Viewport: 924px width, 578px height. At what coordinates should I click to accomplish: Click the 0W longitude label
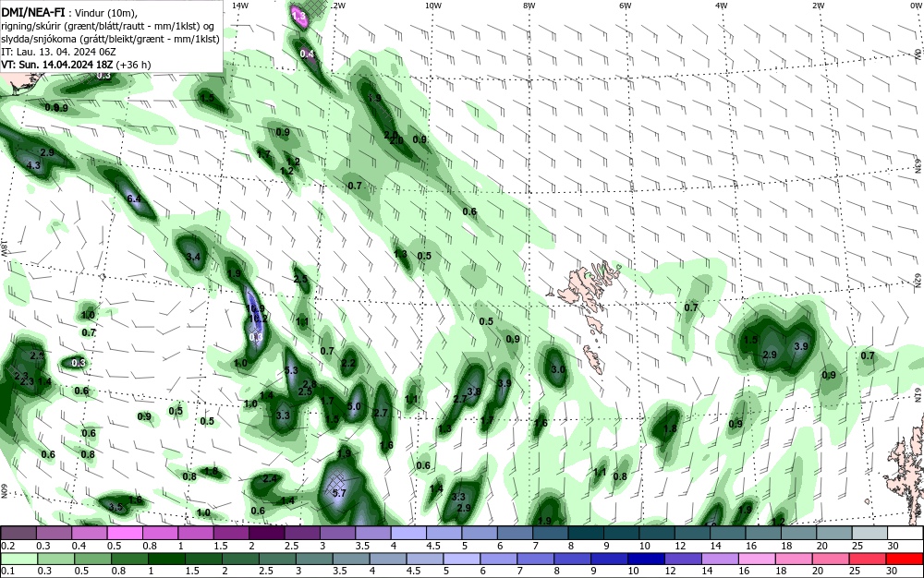(x=915, y=6)
